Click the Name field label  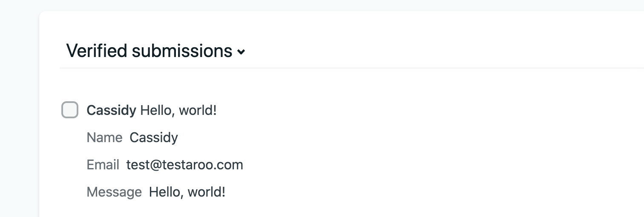pos(104,137)
